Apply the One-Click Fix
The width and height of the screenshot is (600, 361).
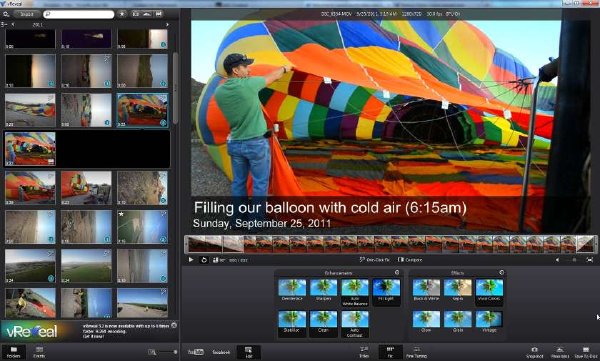[375, 260]
